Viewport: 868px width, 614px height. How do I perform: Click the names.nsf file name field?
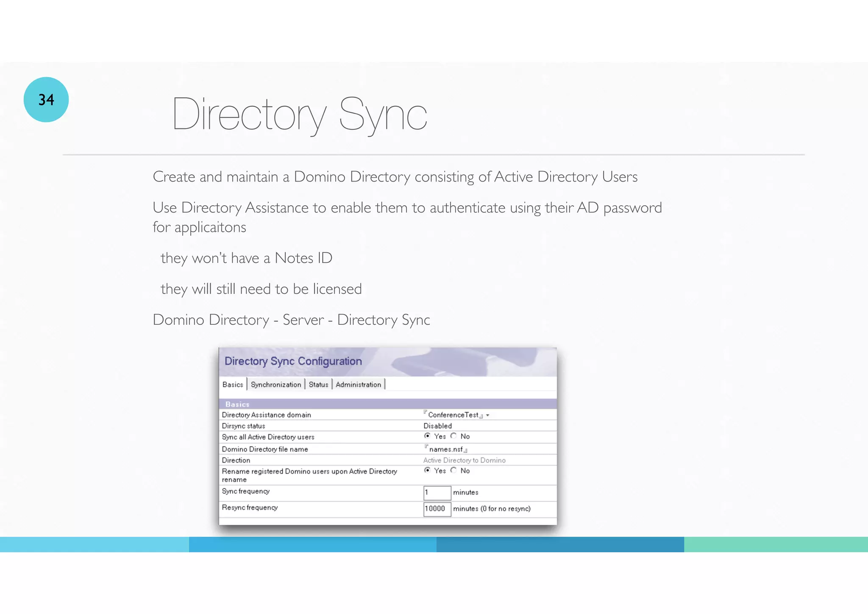[446, 449]
